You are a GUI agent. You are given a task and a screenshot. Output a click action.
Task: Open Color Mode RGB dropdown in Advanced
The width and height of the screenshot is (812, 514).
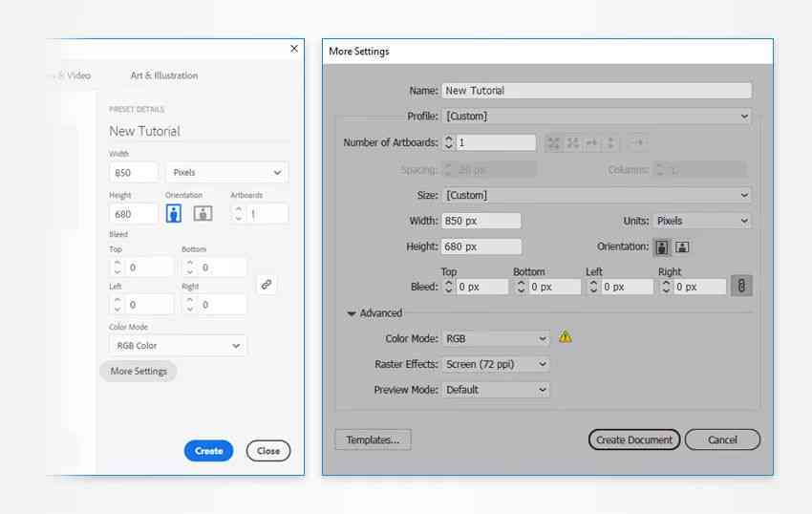[495, 339]
